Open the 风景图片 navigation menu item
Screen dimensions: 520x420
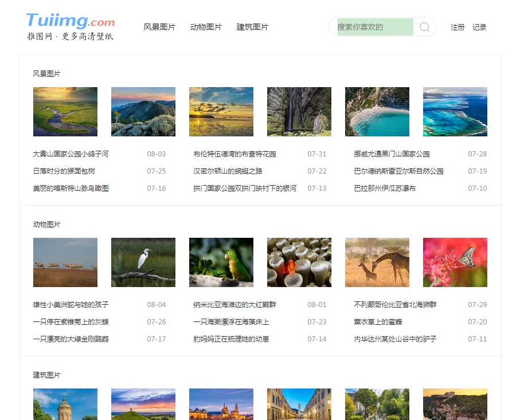(159, 27)
